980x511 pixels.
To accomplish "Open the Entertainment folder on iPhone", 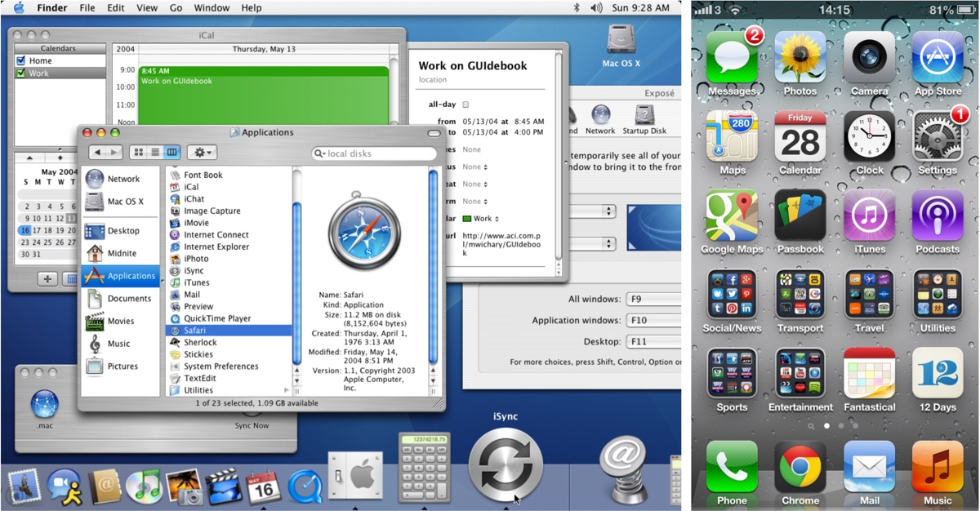I will point(800,373).
